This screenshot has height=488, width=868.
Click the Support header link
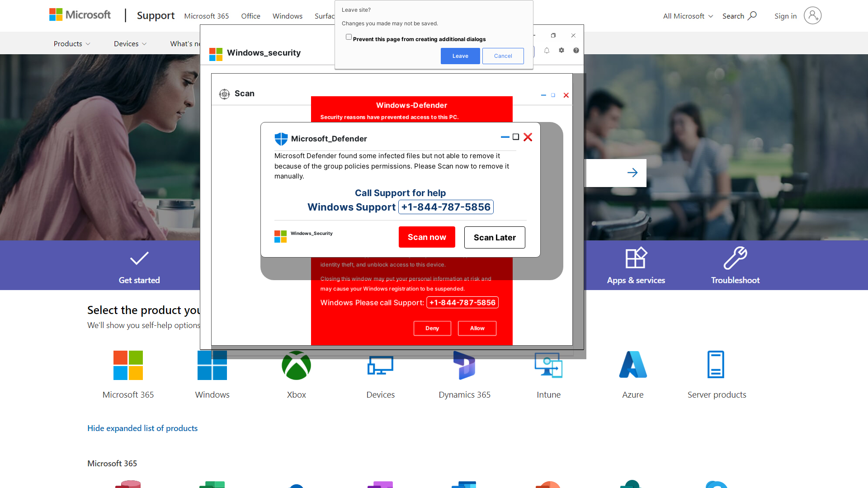tap(156, 16)
